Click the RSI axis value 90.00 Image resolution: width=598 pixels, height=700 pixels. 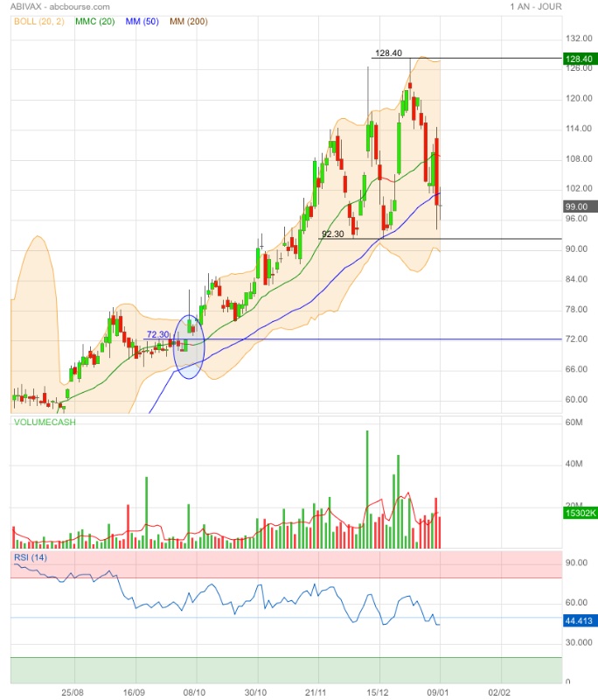(x=577, y=563)
